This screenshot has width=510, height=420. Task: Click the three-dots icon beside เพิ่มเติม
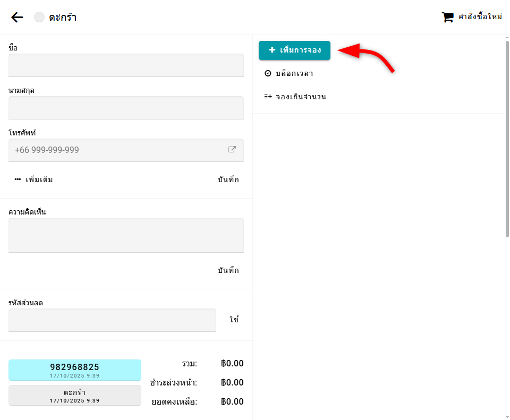coord(18,179)
